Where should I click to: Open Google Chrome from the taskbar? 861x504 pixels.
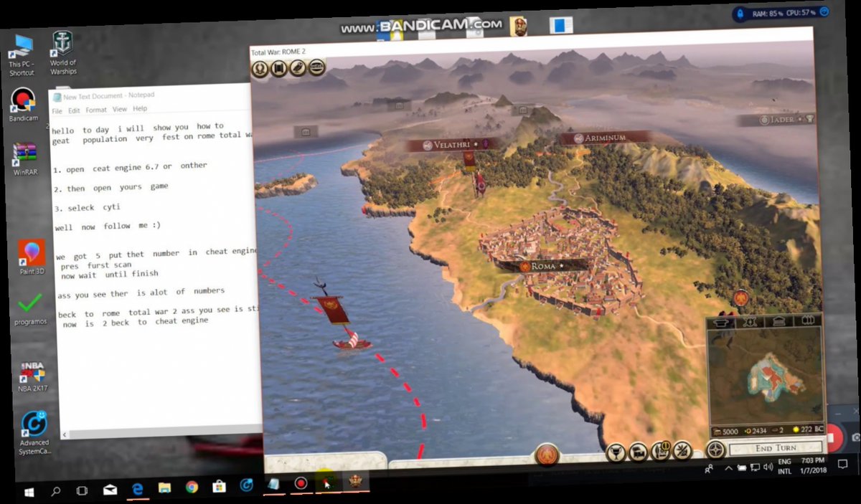pos(192,488)
